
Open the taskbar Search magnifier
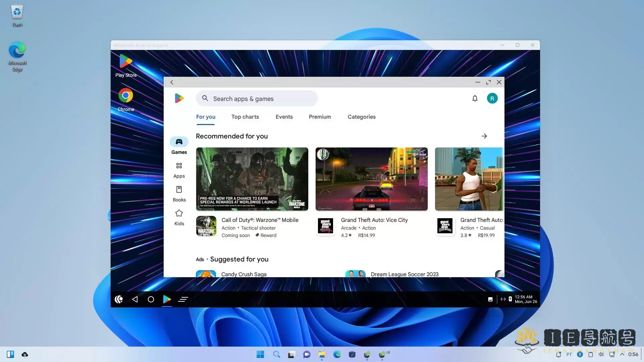[x=276, y=354]
